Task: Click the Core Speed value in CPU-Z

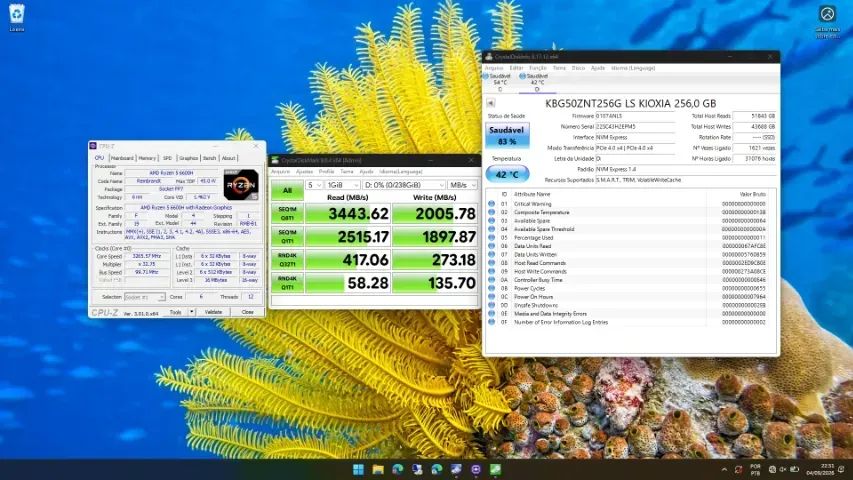Action: [x=146, y=256]
